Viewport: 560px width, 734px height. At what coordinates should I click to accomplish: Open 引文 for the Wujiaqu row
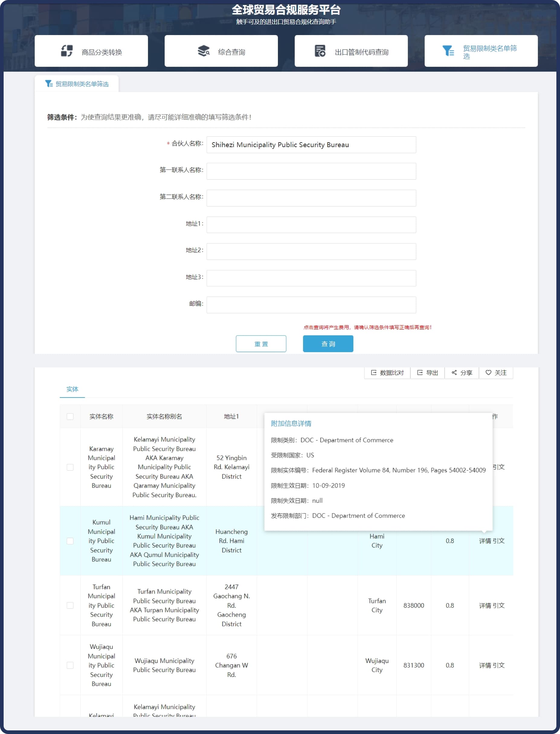pos(498,665)
